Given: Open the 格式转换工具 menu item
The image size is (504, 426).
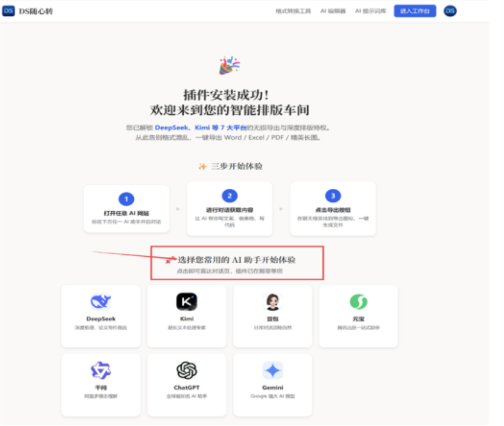Looking at the screenshot, I should tap(293, 11).
